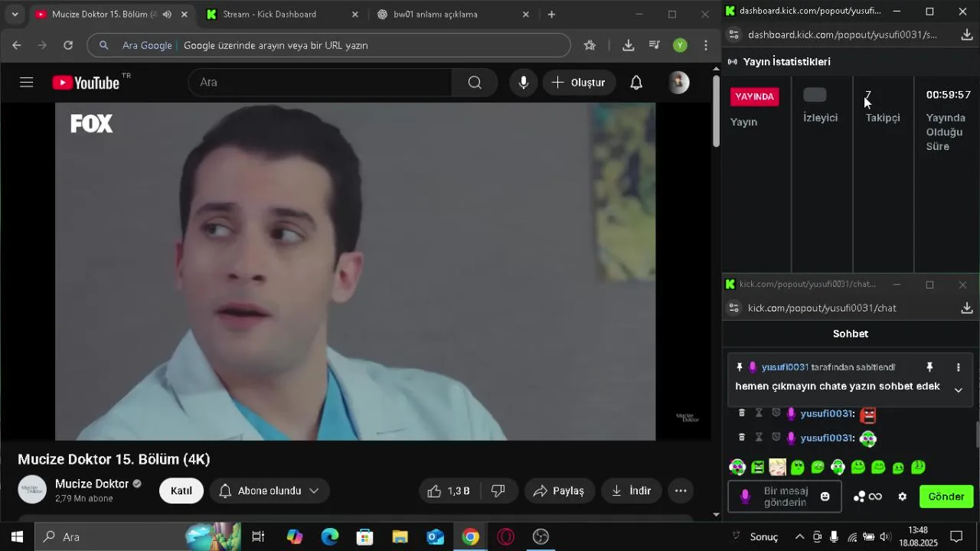Click the blonde face emote
The height and width of the screenshot is (551, 980).
tap(777, 467)
